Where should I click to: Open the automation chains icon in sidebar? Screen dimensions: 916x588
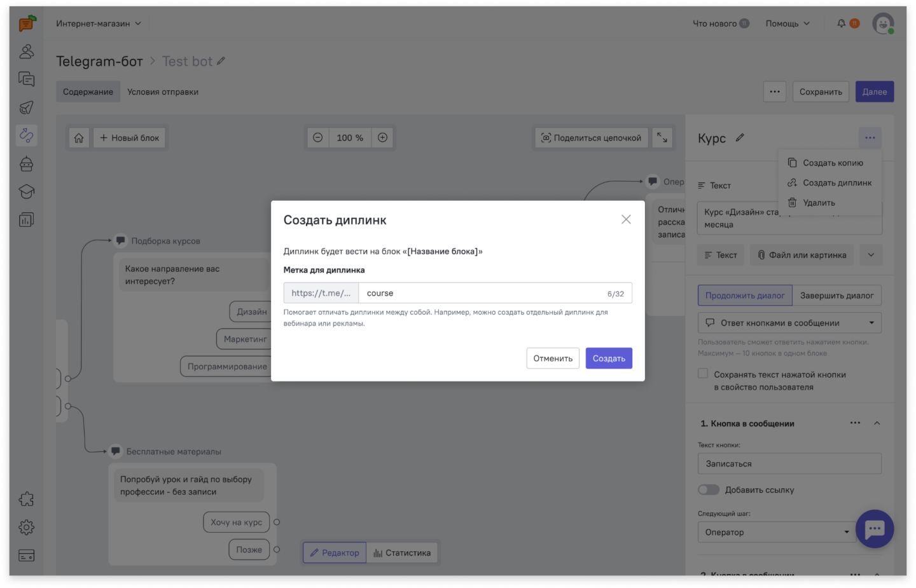(27, 135)
